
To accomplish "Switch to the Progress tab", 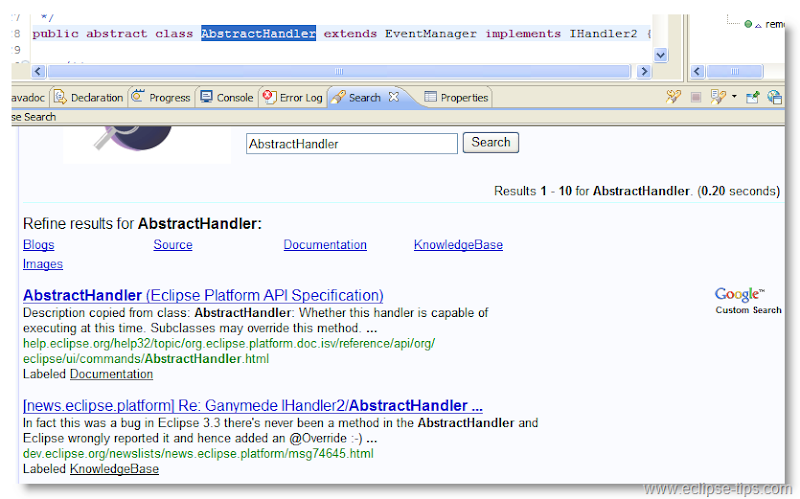I will click(x=161, y=97).
